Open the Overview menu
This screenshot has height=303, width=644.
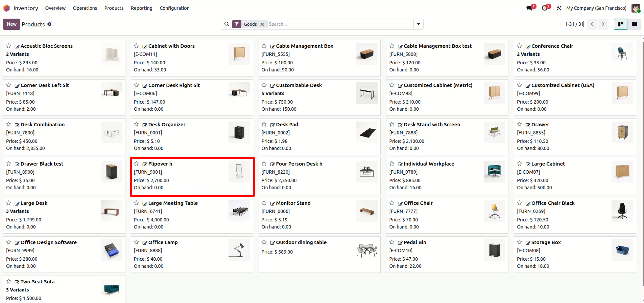pos(55,8)
